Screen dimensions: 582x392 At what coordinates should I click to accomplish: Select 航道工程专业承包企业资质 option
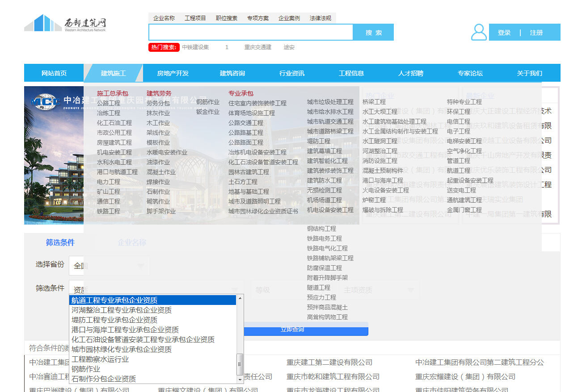(153, 300)
